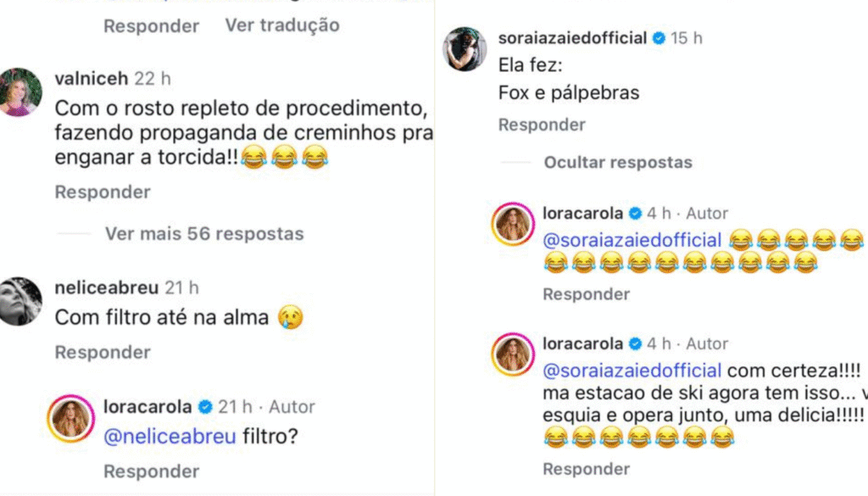
Task: Click the verified badge beside loracarola 21 h
Action: click(205, 407)
